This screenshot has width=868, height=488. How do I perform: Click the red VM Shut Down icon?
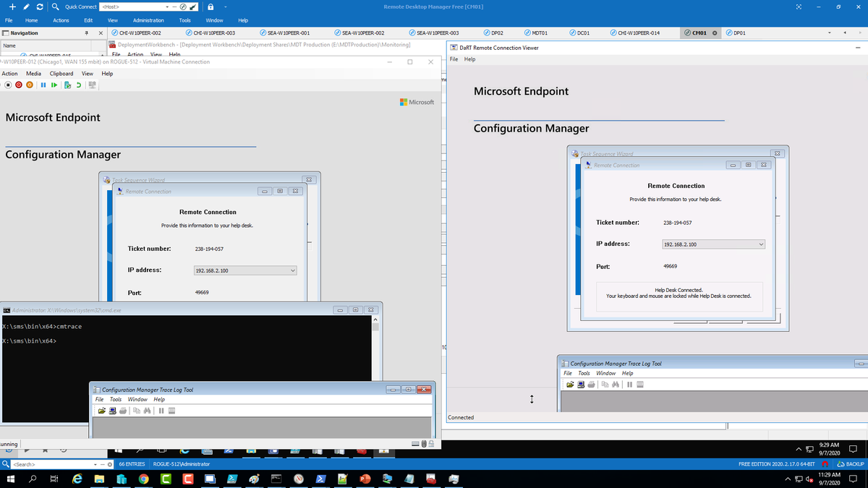tap(19, 85)
